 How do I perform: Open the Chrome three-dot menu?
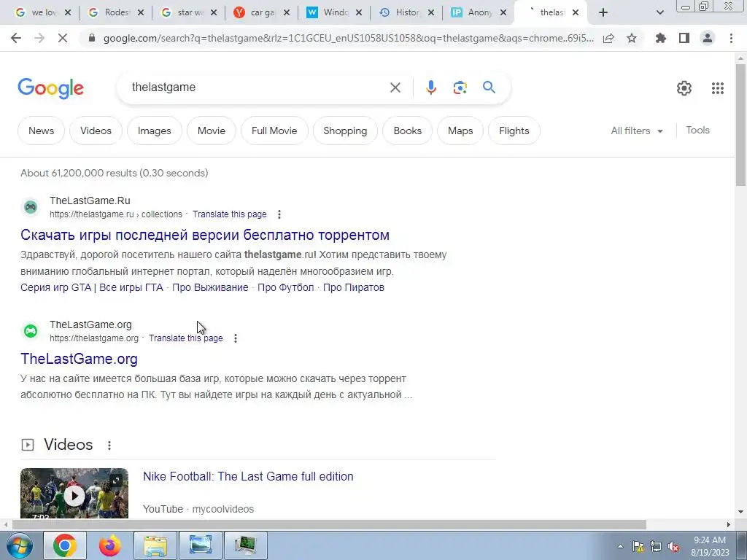731,38
